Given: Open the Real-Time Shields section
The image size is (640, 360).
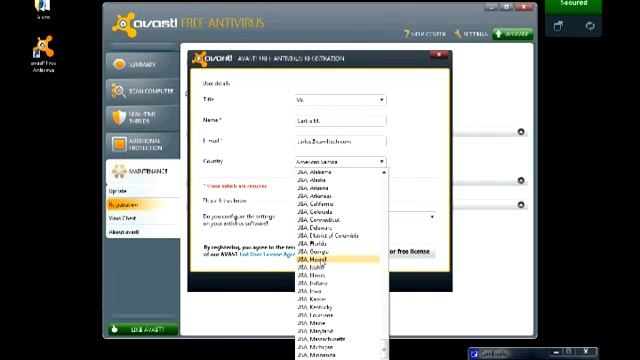Looking at the screenshot, I should tap(142, 118).
